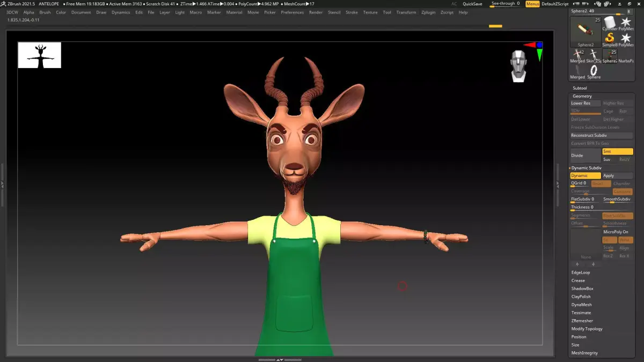Toggle the Suv option under Divide
The height and width of the screenshot is (362, 644).
tap(610, 159)
